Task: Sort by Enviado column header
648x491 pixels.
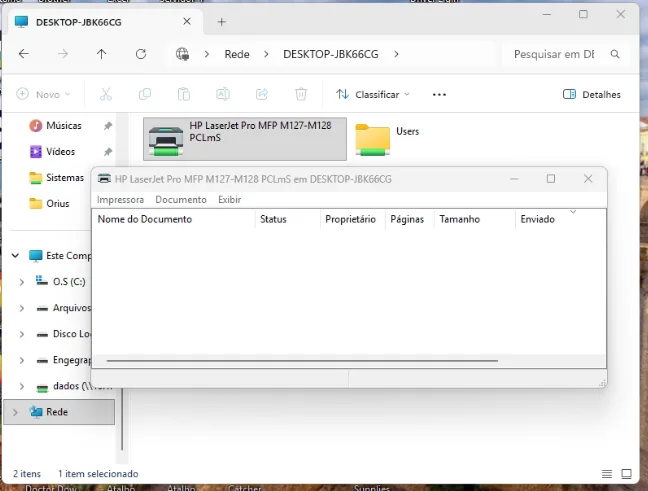Action: [x=560, y=219]
